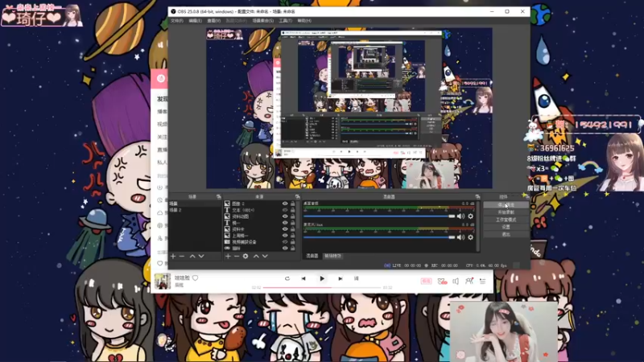
Task: Add a new scene with the plus icon
Action: pos(173,256)
